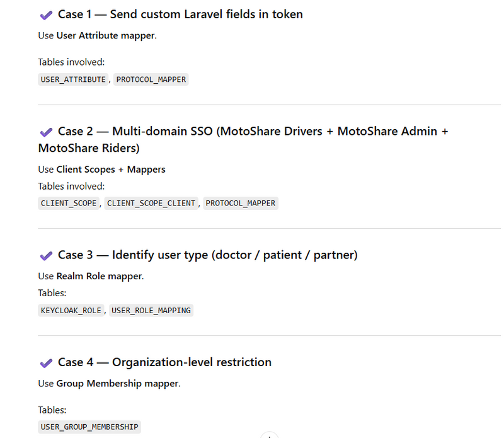Click the checkmark icon beside Case 4

(x=45, y=363)
